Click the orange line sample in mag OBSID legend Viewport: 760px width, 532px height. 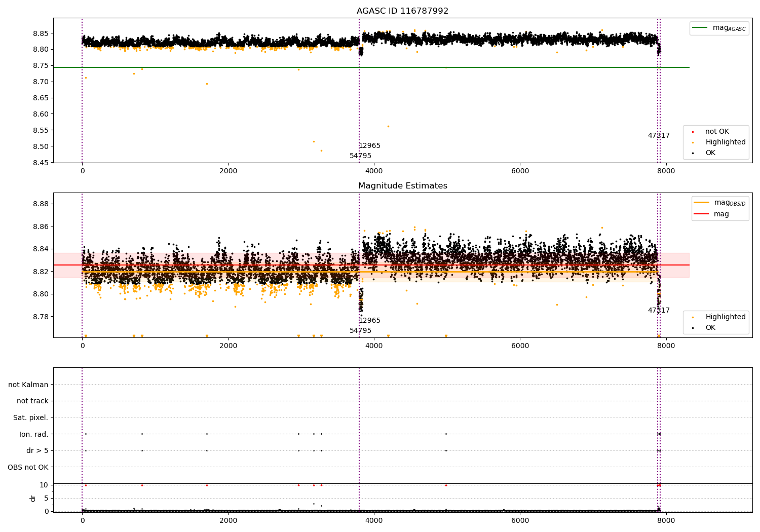click(702, 202)
